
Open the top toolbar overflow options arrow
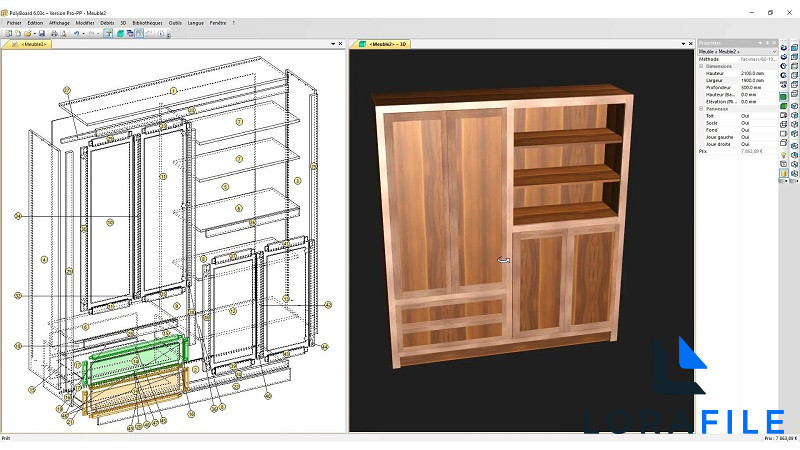[x=168, y=35]
